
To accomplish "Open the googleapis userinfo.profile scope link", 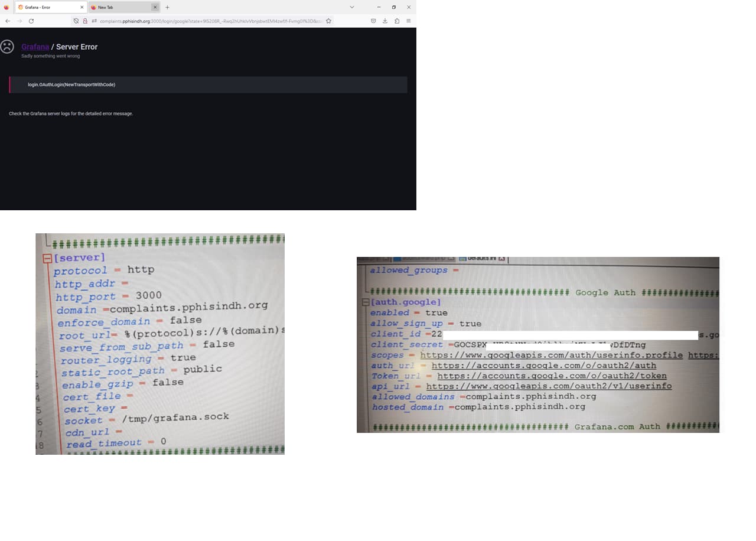I will click(x=552, y=355).
